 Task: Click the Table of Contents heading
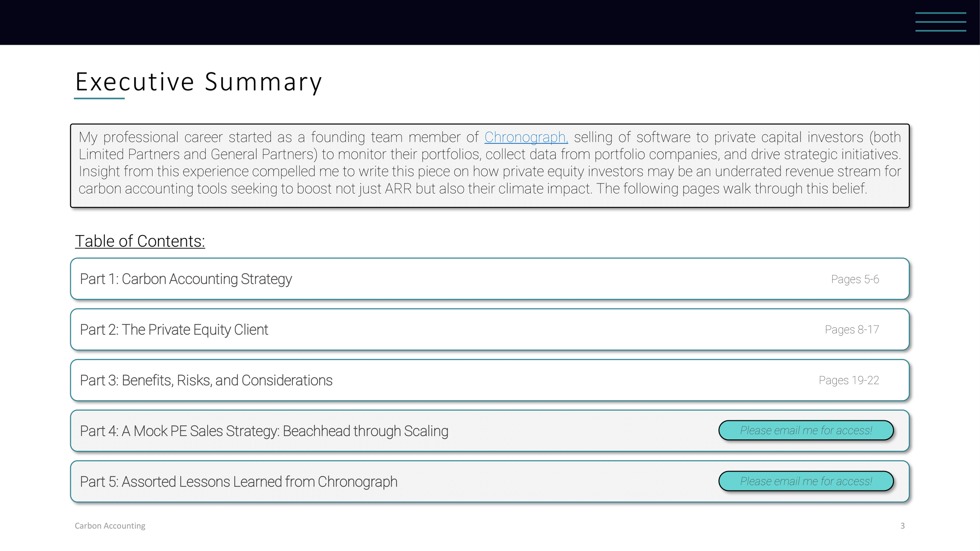click(140, 241)
